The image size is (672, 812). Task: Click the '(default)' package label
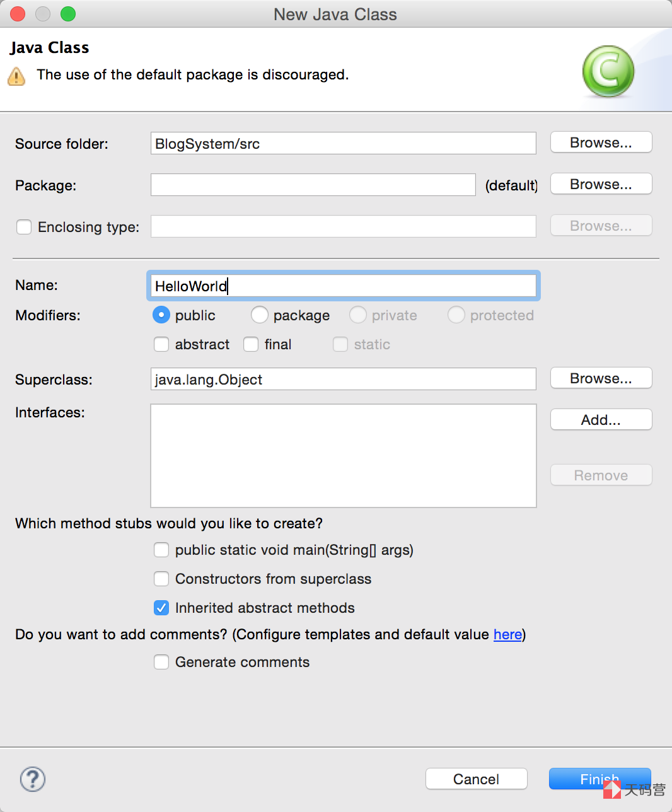(x=511, y=185)
